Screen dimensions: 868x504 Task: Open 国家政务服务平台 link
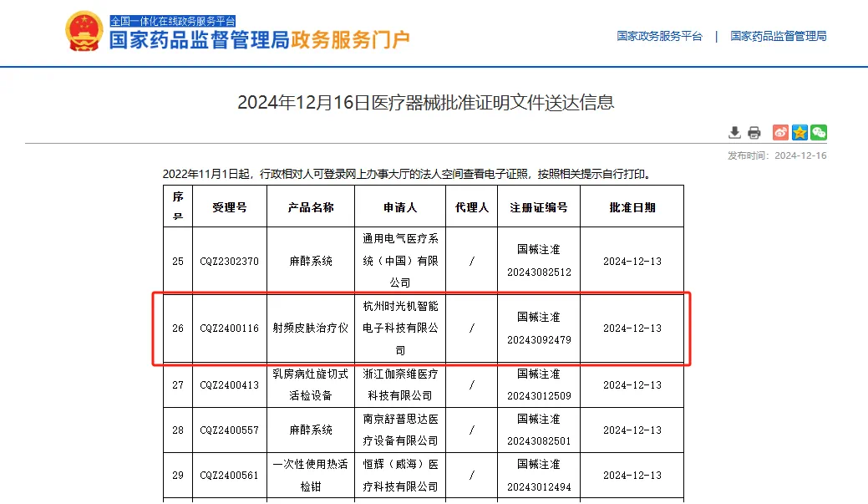[x=659, y=36]
